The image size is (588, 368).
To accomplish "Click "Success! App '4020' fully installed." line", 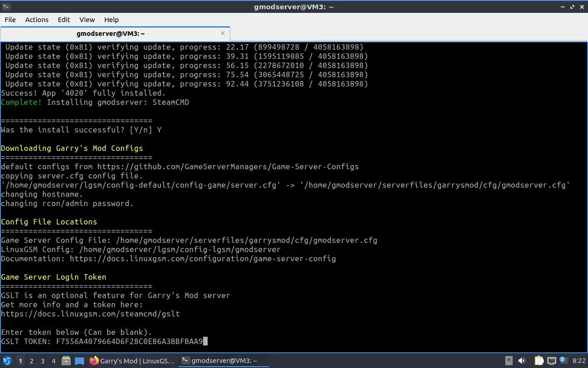I will [x=84, y=93].
